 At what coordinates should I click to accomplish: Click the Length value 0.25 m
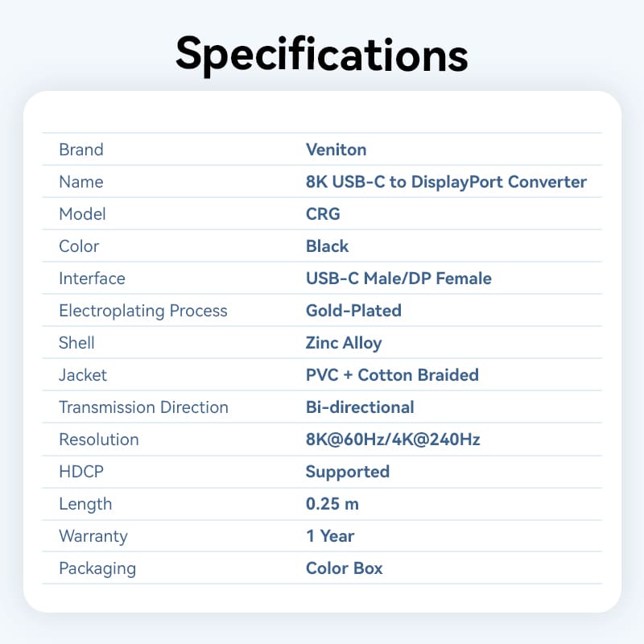click(332, 504)
